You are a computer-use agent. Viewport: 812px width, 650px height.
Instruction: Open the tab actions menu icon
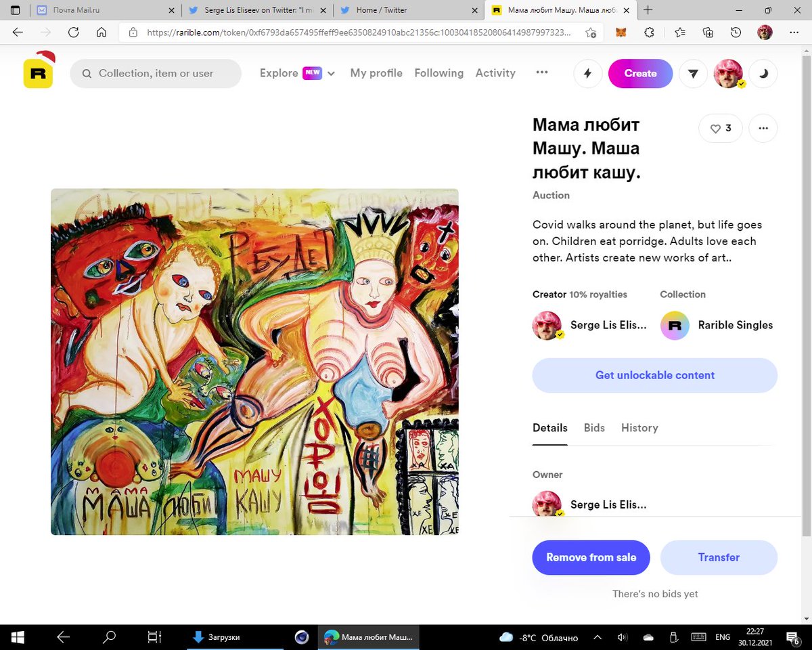(x=15, y=10)
